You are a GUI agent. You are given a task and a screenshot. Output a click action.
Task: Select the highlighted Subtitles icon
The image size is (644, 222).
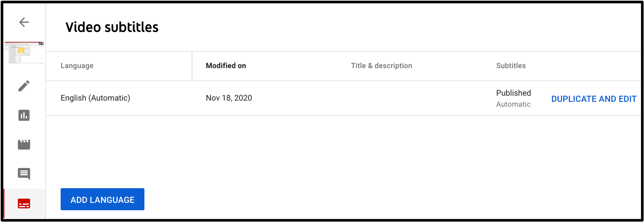[24, 203]
